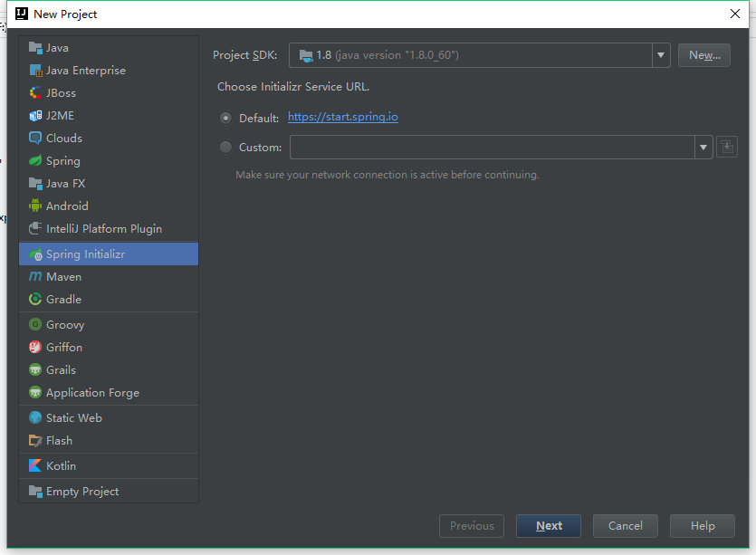Image resolution: width=756 pixels, height=555 pixels.
Task: Select Empty Project from the list
Action: coord(81,492)
